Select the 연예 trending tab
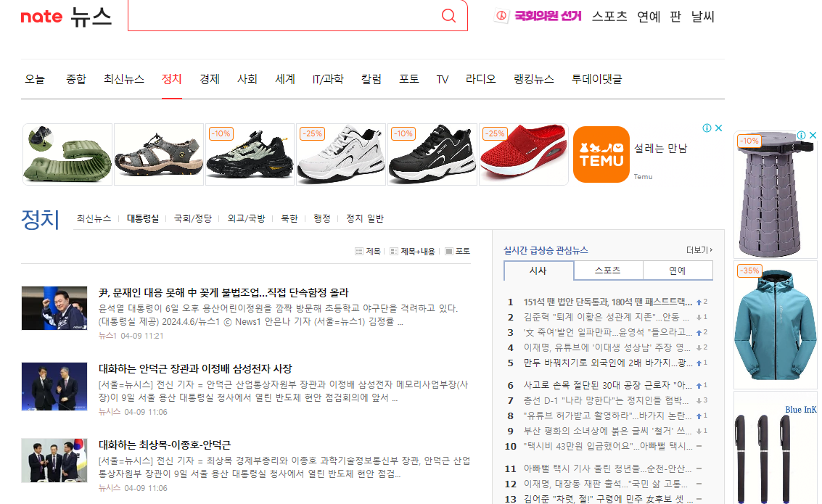 (x=678, y=270)
